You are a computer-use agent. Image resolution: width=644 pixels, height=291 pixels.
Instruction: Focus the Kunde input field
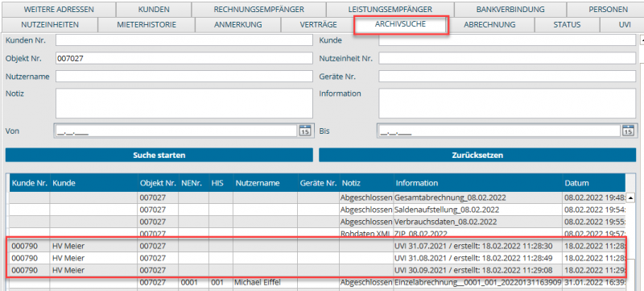pos(507,40)
